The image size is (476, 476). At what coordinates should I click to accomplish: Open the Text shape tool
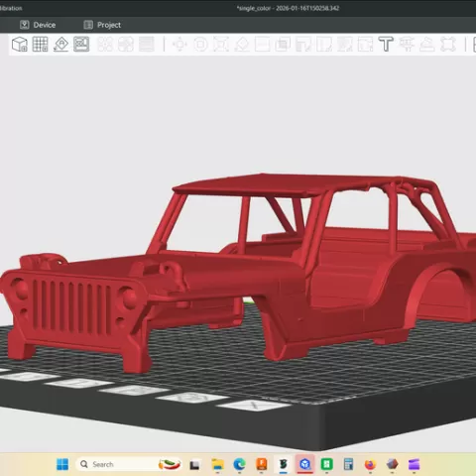pyautogui.click(x=386, y=44)
